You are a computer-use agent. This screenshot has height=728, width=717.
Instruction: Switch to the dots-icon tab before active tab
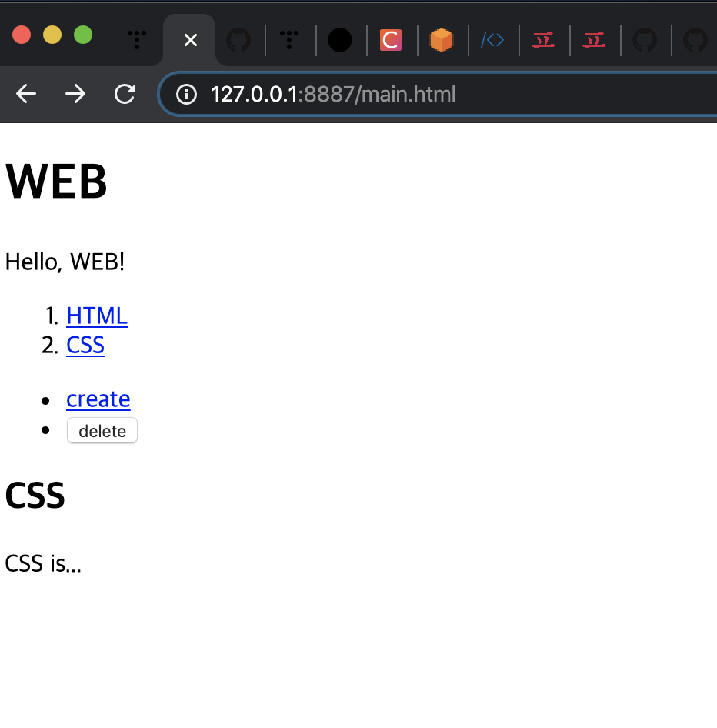[136, 40]
